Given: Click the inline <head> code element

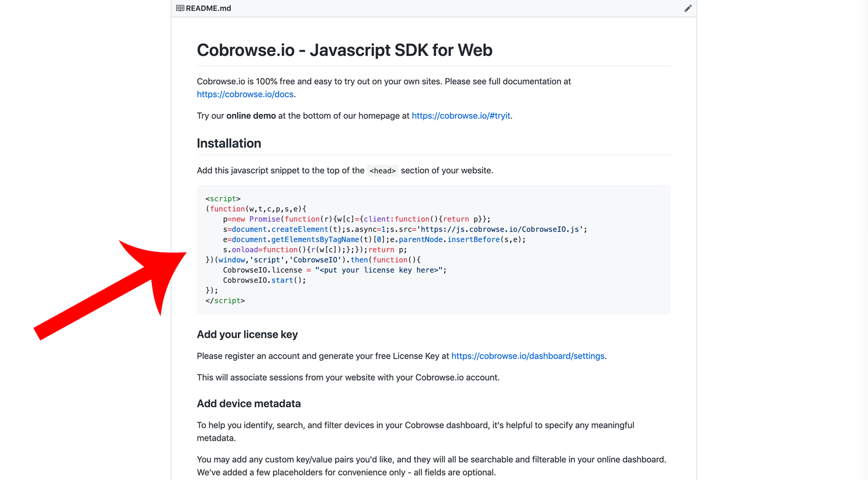Looking at the screenshot, I should [x=383, y=170].
